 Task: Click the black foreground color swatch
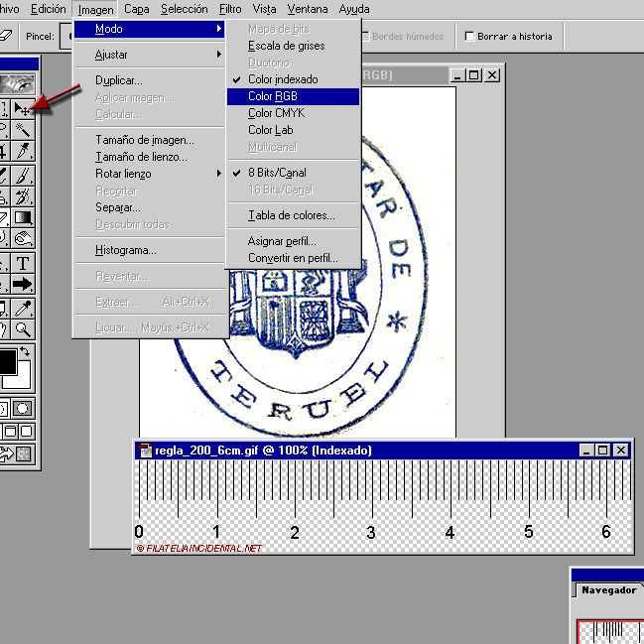(x=8, y=362)
